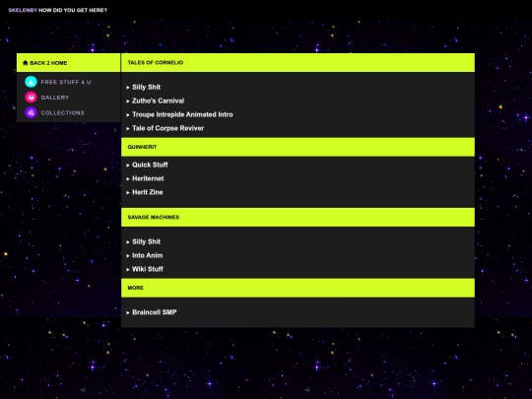Open FREE STUFF 4 U text link
The image size is (532, 399).
(66, 82)
